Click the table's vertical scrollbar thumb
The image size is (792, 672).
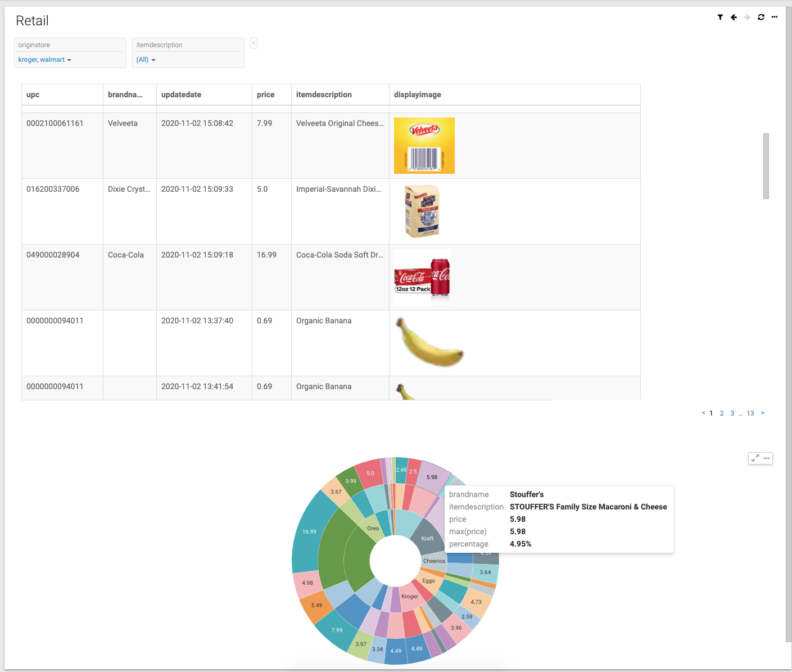click(x=766, y=166)
